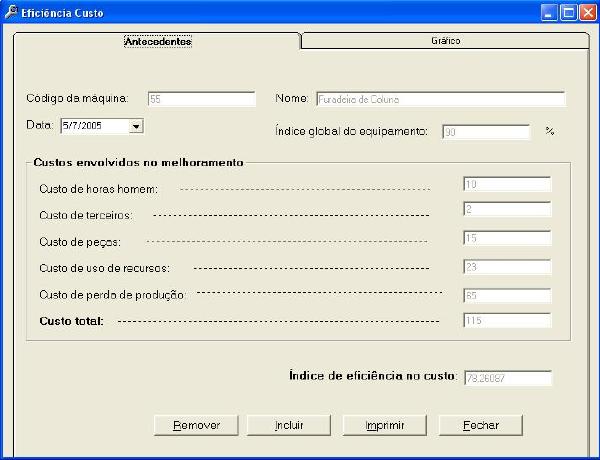The width and height of the screenshot is (600, 460).
Task: Click the Custo de perda de produção label
Action: [112, 295]
